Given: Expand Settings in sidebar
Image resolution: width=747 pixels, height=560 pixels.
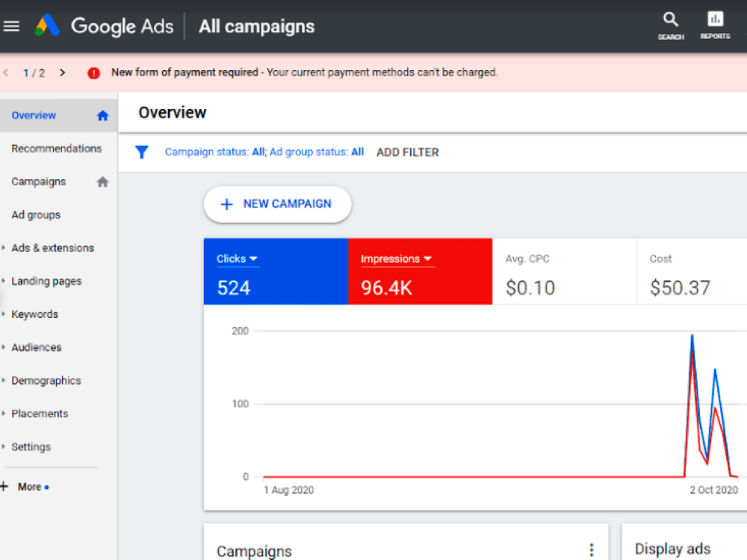Looking at the screenshot, I should [x=3, y=447].
